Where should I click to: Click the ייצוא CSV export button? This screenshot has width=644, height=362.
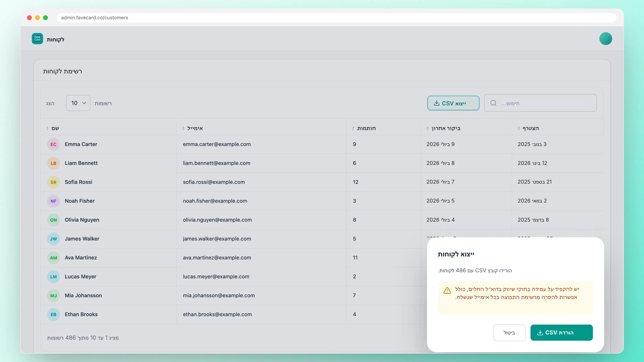pyautogui.click(x=453, y=103)
